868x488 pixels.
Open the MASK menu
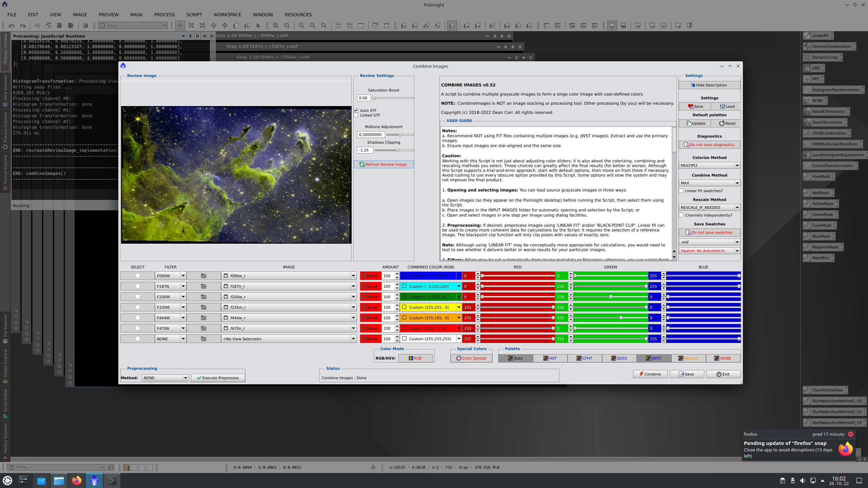[136, 15]
